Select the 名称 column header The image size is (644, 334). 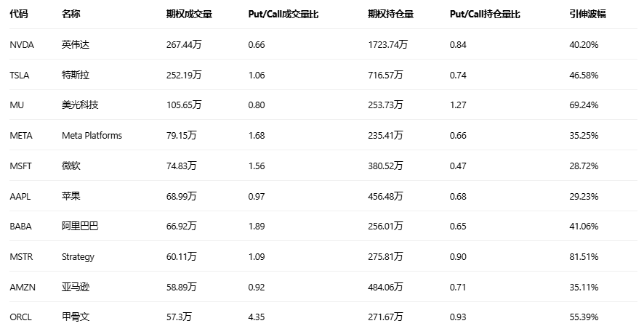pyautogui.click(x=71, y=14)
